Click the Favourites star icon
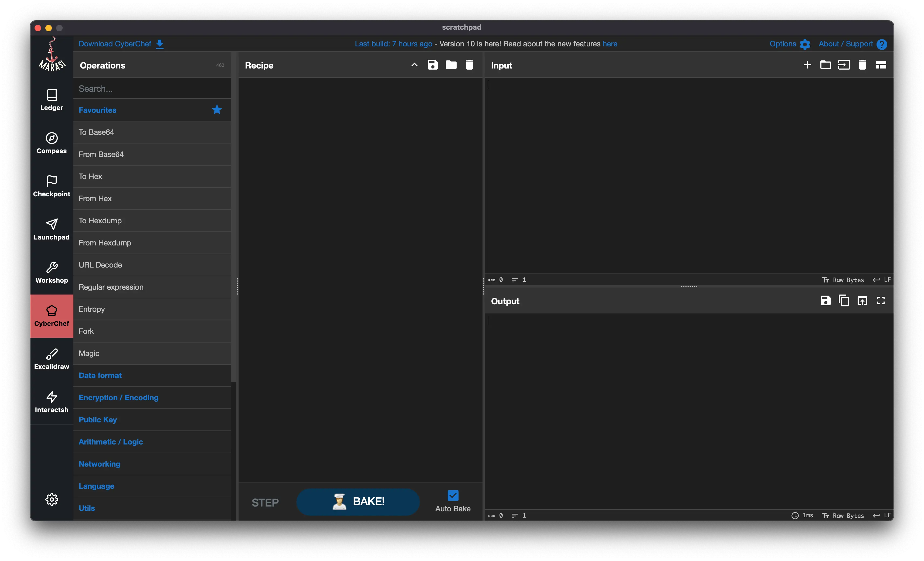Viewport: 924px width, 561px height. point(217,110)
